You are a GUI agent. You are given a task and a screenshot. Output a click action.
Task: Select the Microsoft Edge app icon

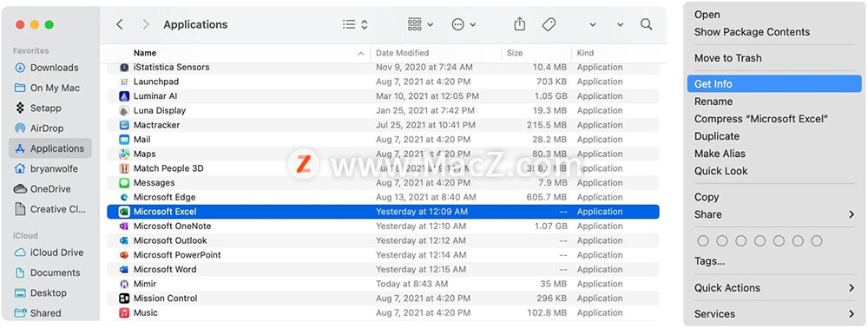(124, 197)
